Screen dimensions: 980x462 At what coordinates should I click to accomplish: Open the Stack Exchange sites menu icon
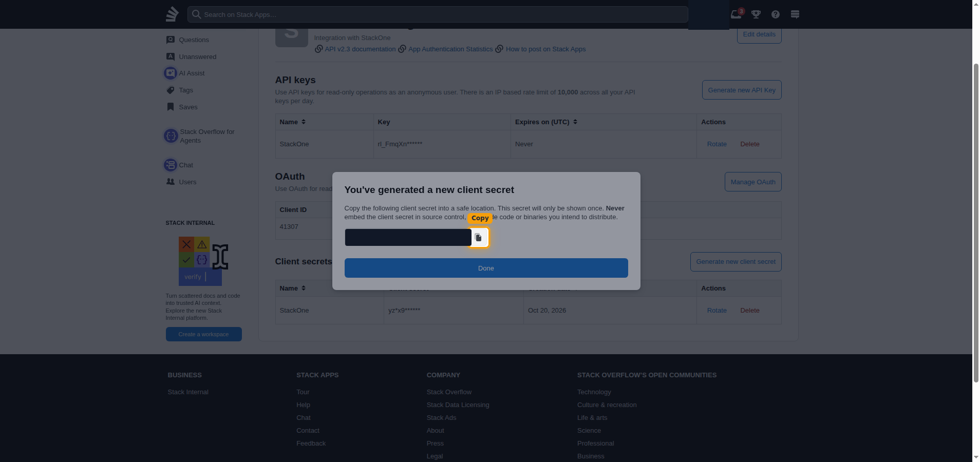coord(795,14)
